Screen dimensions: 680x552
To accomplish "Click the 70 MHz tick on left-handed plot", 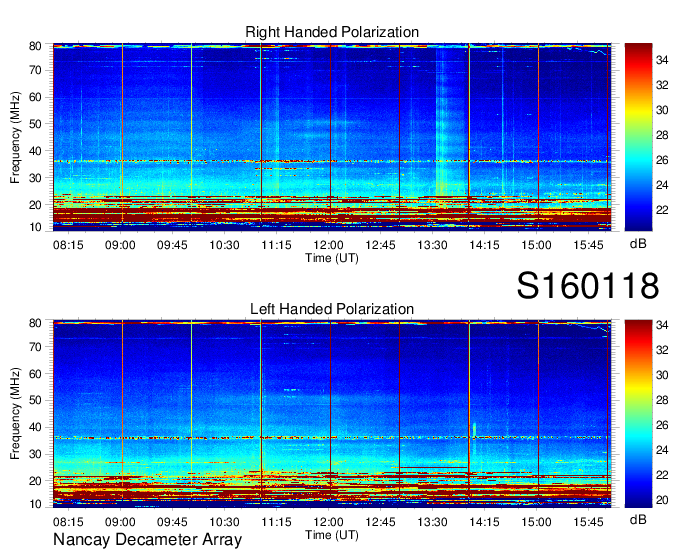I will 35,347.
